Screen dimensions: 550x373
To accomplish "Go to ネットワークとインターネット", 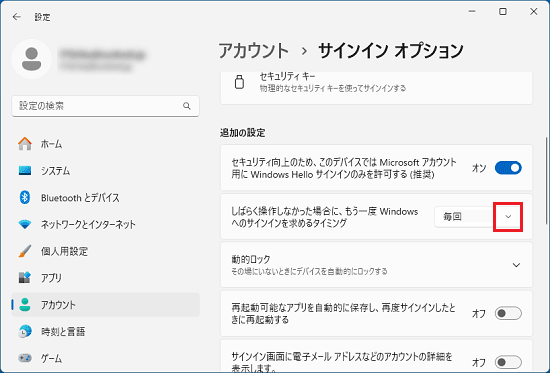I will pos(105,225).
